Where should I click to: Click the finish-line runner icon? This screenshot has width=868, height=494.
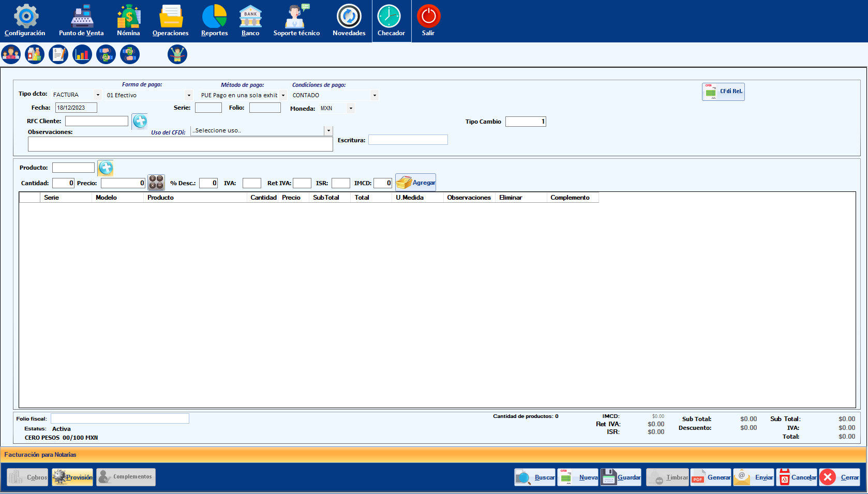click(177, 54)
